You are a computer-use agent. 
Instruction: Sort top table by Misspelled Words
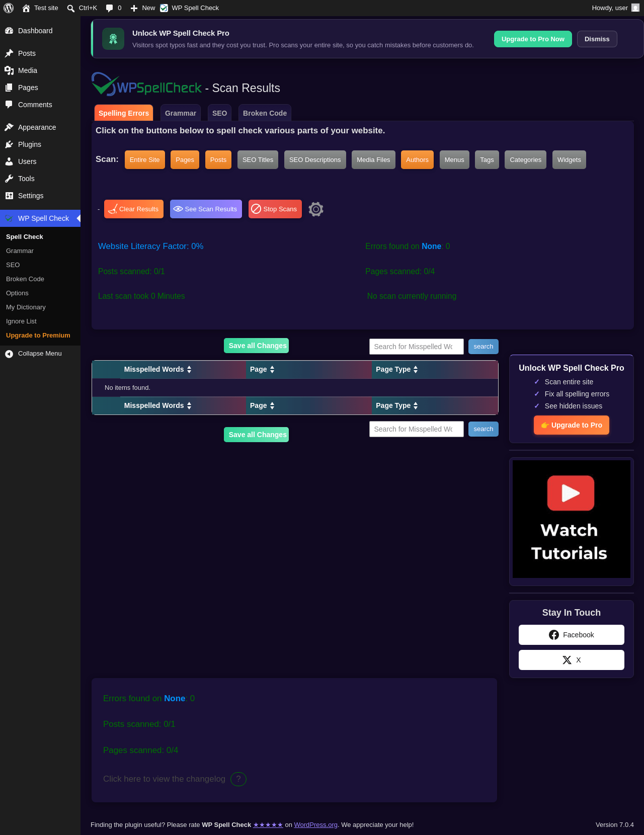pos(158,369)
